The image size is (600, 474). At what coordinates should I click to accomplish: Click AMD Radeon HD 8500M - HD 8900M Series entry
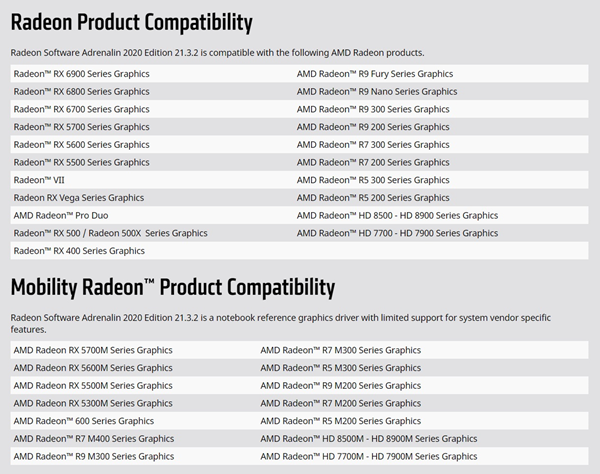tap(368, 439)
